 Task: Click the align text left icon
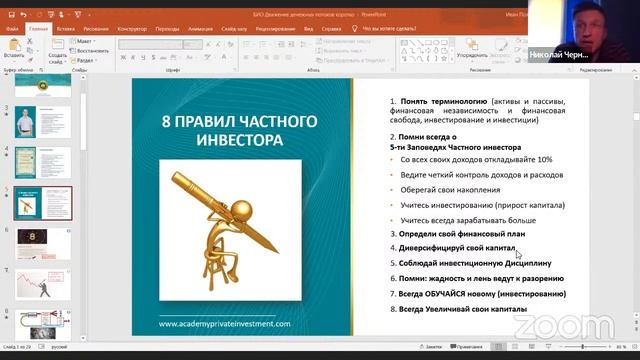[246, 58]
